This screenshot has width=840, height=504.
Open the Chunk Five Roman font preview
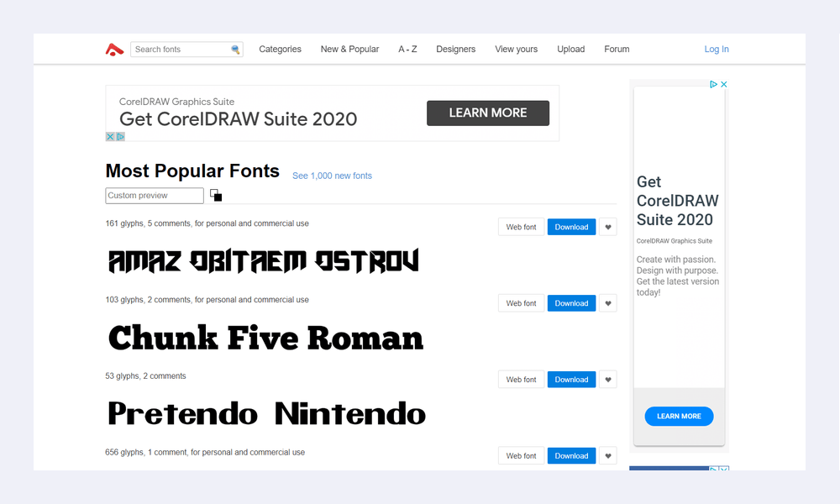(265, 338)
